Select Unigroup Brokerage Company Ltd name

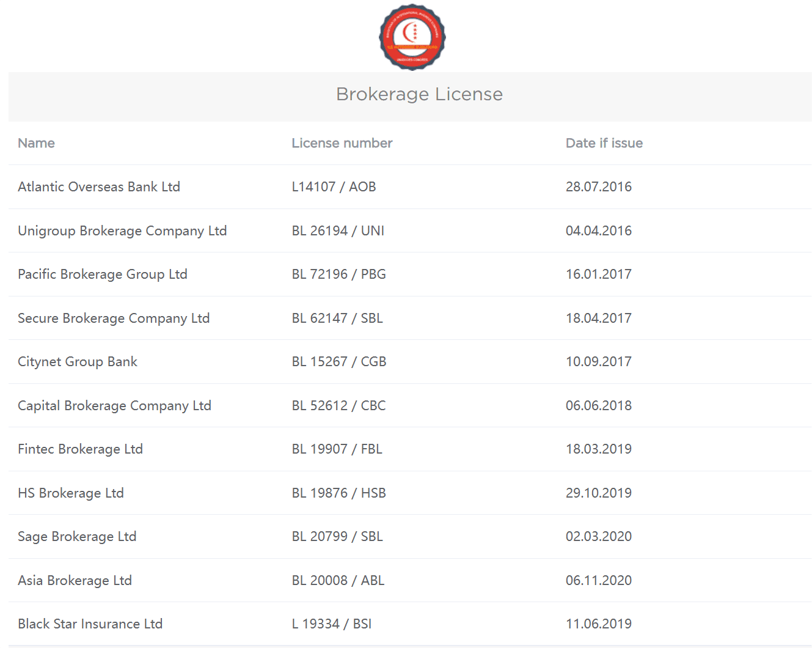pos(122,231)
